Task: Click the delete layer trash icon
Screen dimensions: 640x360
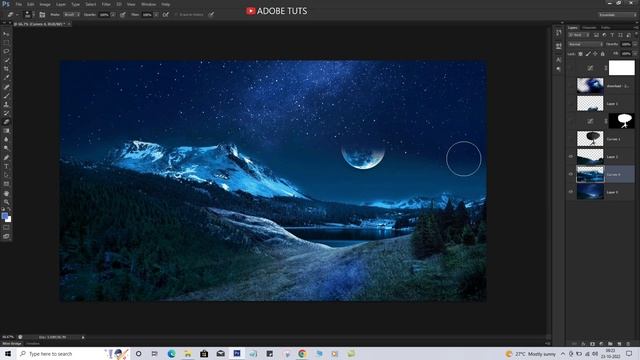Action: 628,344
